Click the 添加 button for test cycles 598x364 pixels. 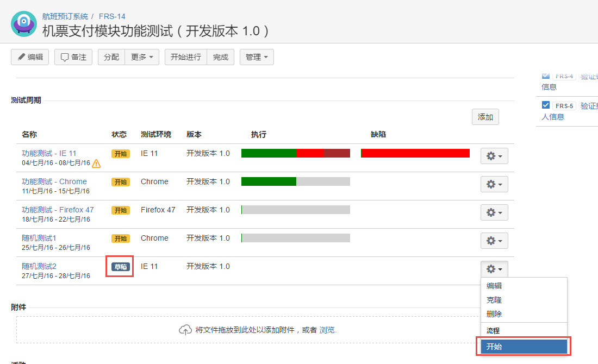485,117
